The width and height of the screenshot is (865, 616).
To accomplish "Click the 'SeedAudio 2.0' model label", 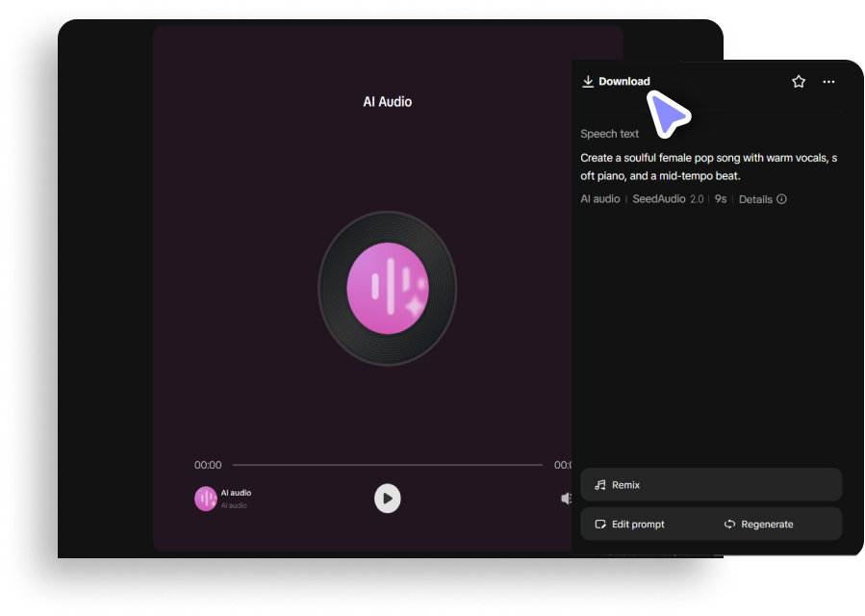I will pos(668,199).
